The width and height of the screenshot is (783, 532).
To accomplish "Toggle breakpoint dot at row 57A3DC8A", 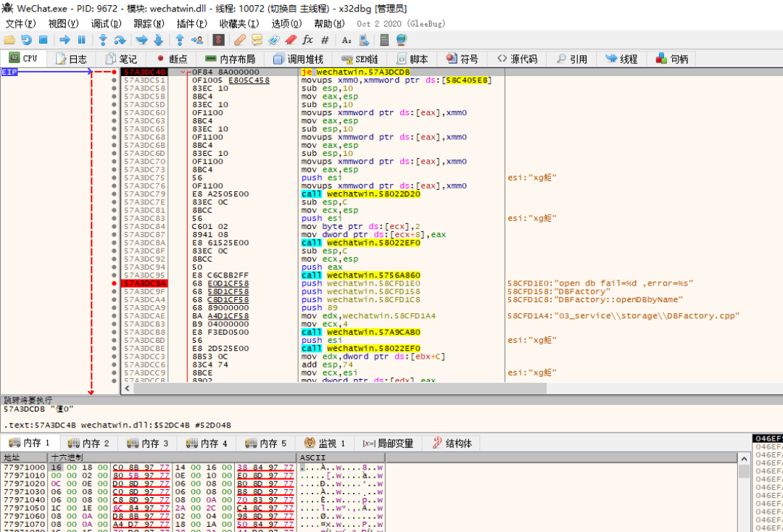I will pos(115,243).
